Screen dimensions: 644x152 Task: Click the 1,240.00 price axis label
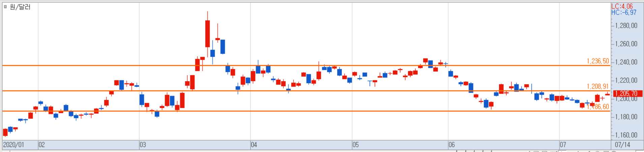(x=626, y=62)
